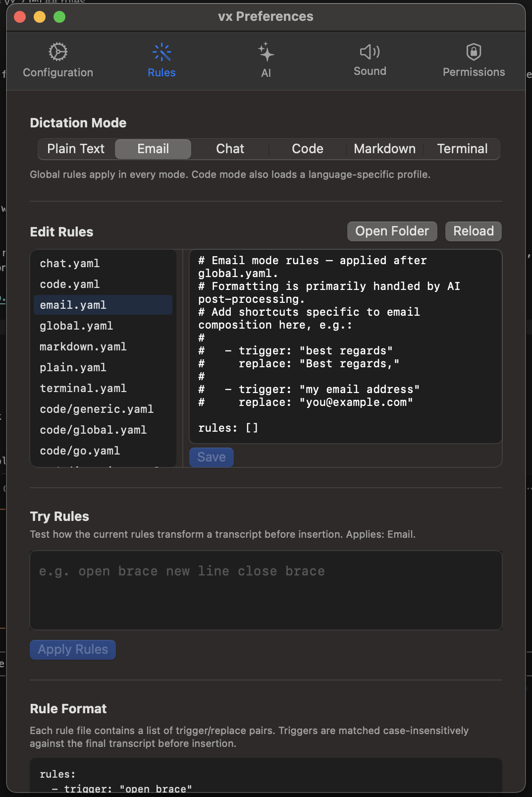Screen dimensions: 532x797
Task: Select the Chat dictation mode
Action: [230, 149]
